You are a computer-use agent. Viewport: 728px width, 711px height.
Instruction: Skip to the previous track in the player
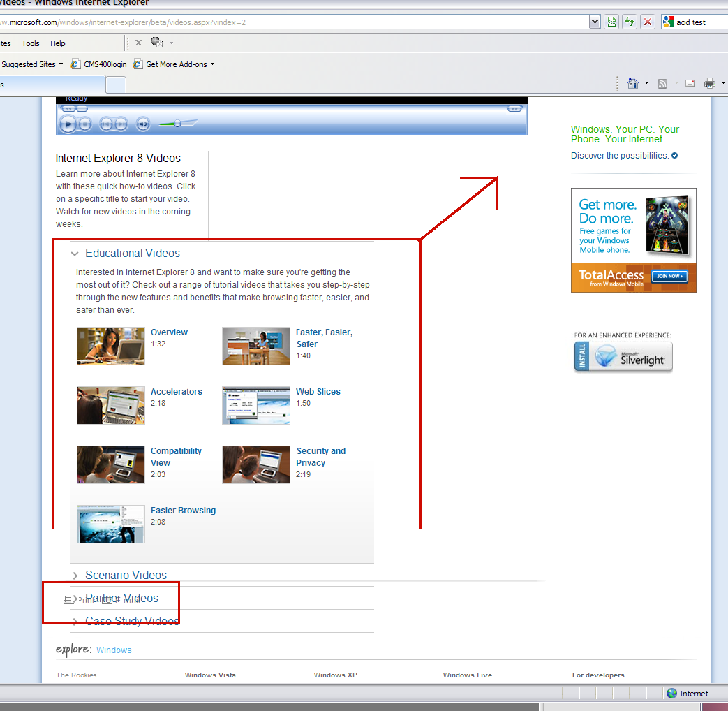(106, 124)
